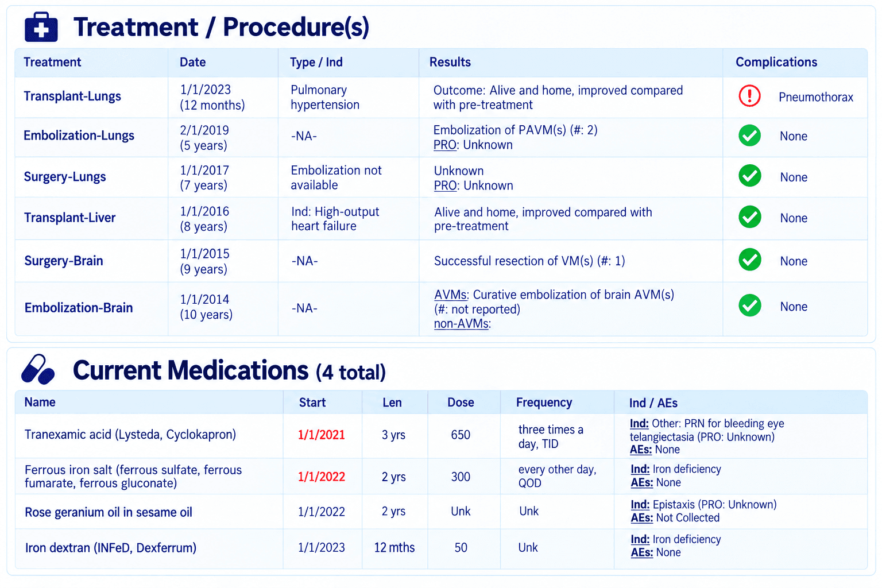This screenshot has width=882, height=588.
Task: Click the green check icon in Embolization-Brain row
Action: point(749,305)
